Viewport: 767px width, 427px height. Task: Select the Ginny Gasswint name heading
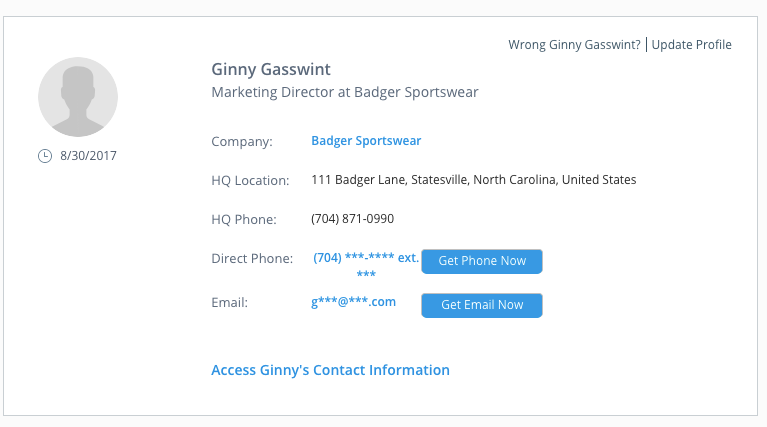[271, 70]
